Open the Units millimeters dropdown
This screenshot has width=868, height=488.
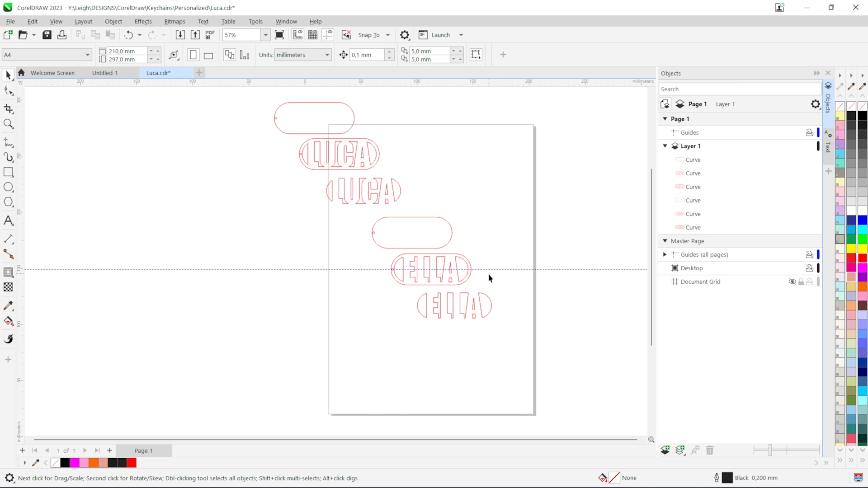click(x=327, y=55)
